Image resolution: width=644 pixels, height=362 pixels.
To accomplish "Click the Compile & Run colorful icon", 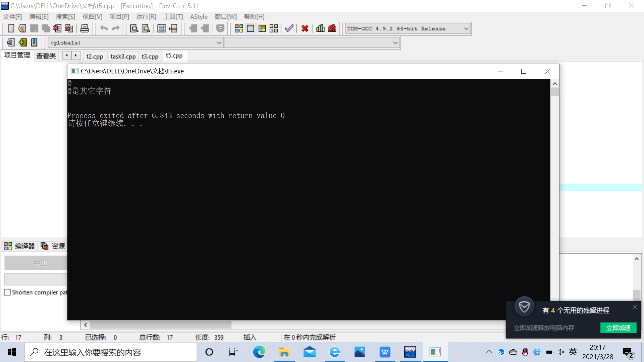I will tap(262, 28).
